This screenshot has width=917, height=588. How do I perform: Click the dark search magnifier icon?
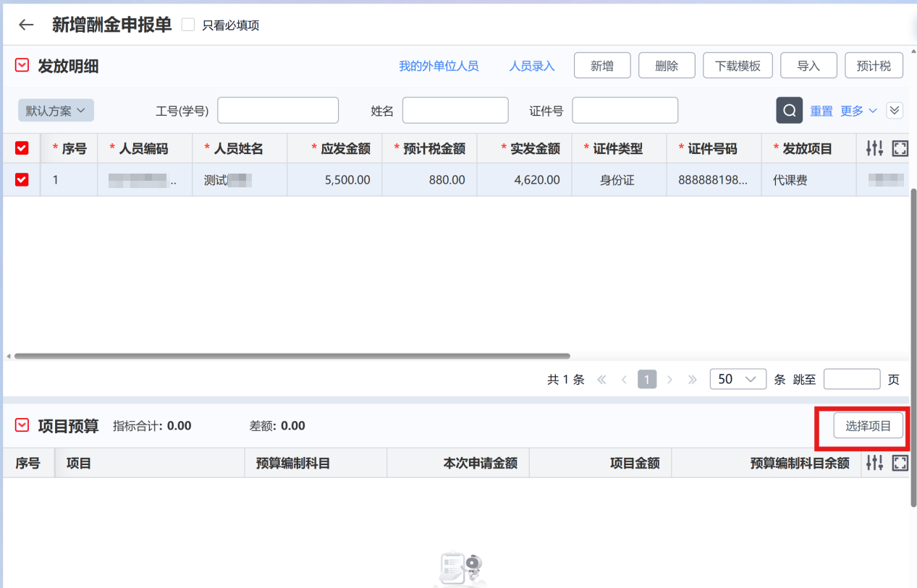coord(789,111)
